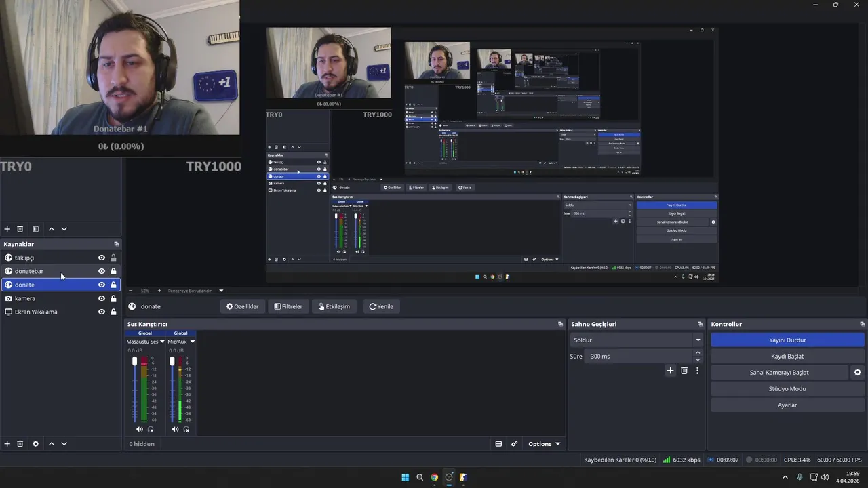Select the Ekran Yakalama source row
Viewport: 868px width, 488px height.
(61, 312)
